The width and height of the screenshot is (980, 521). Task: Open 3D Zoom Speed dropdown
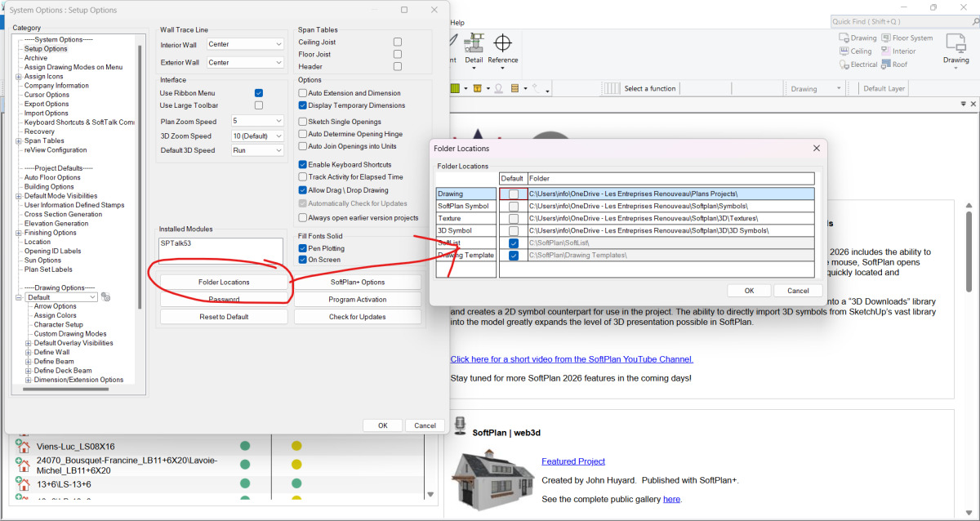[x=257, y=136]
